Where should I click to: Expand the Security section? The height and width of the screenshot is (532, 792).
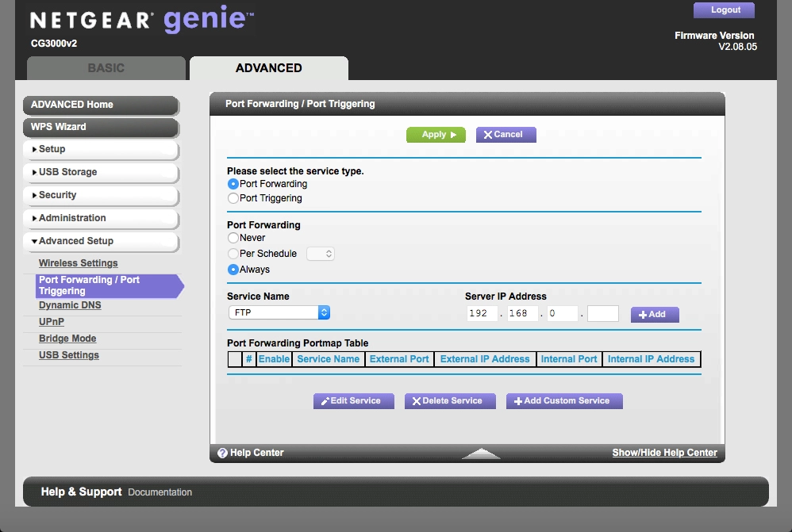point(101,195)
